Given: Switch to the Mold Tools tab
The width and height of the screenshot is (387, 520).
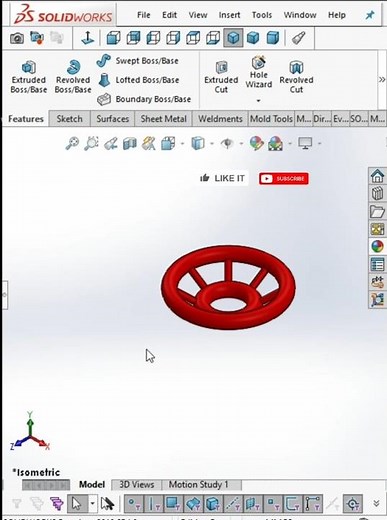Looking at the screenshot, I should [271, 119].
